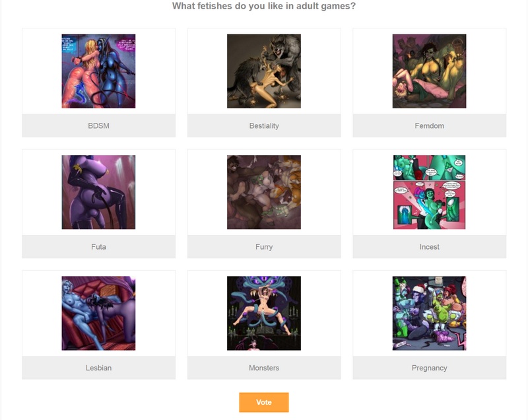Click the poll question heading text
This screenshot has height=420, width=528.
(x=263, y=6)
